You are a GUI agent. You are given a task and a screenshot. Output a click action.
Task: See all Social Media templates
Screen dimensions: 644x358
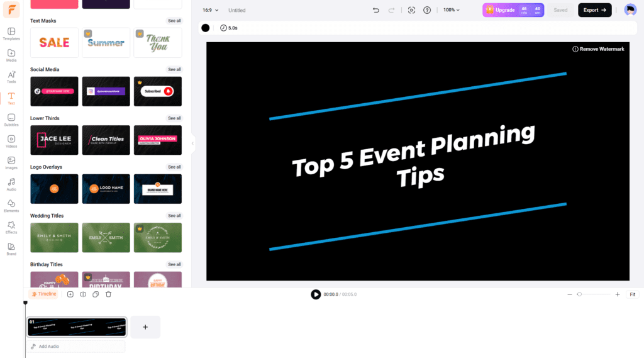click(x=174, y=69)
